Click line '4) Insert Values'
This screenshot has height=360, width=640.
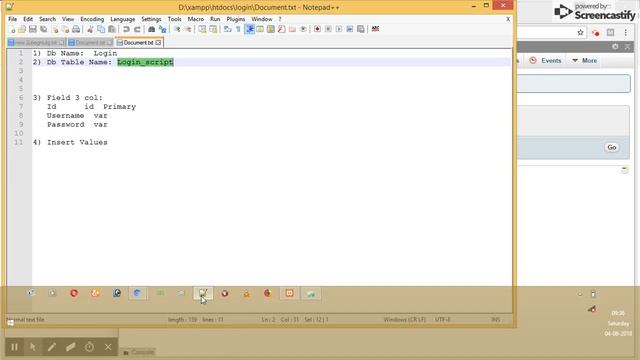point(70,142)
